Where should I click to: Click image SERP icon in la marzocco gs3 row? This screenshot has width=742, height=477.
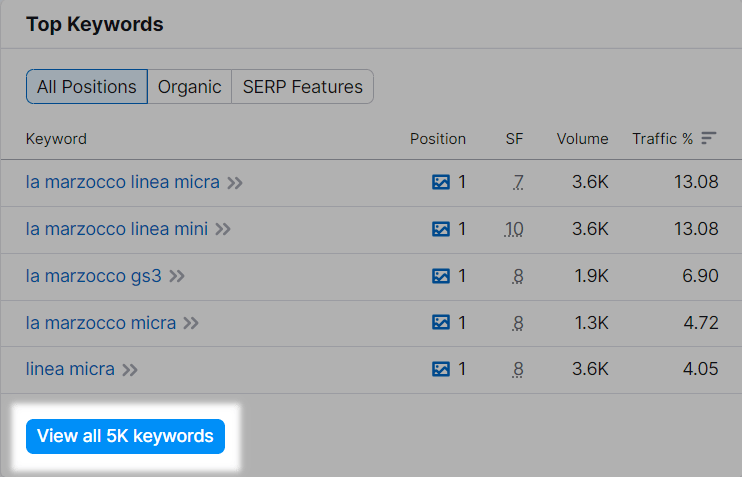[440, 276]
